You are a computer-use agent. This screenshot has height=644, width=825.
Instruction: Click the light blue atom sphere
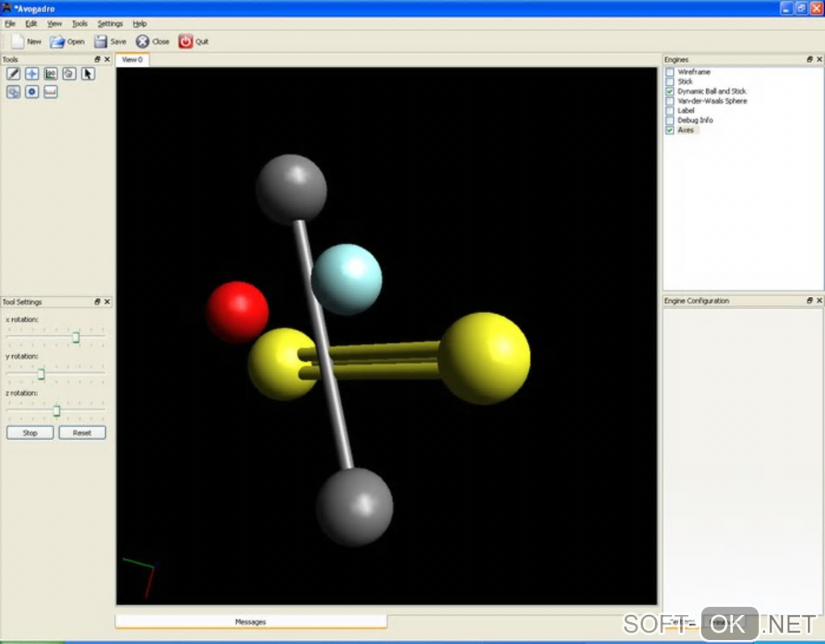tap(347, 279)
